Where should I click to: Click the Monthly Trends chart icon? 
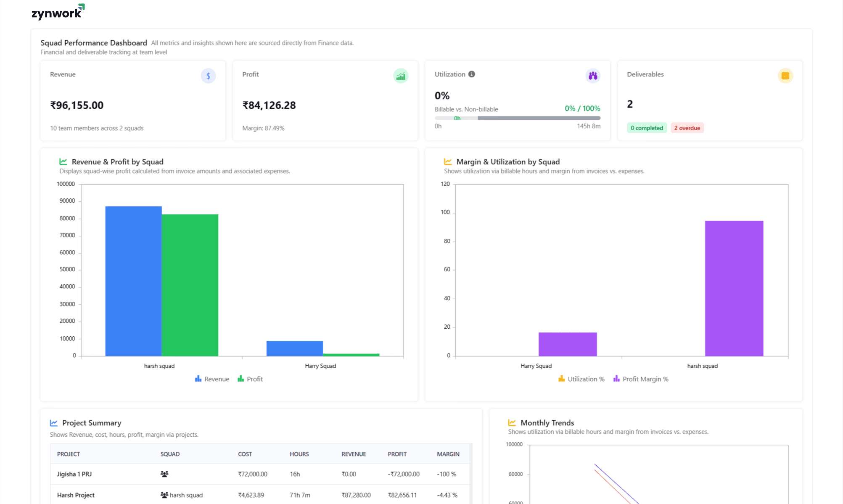512,423
